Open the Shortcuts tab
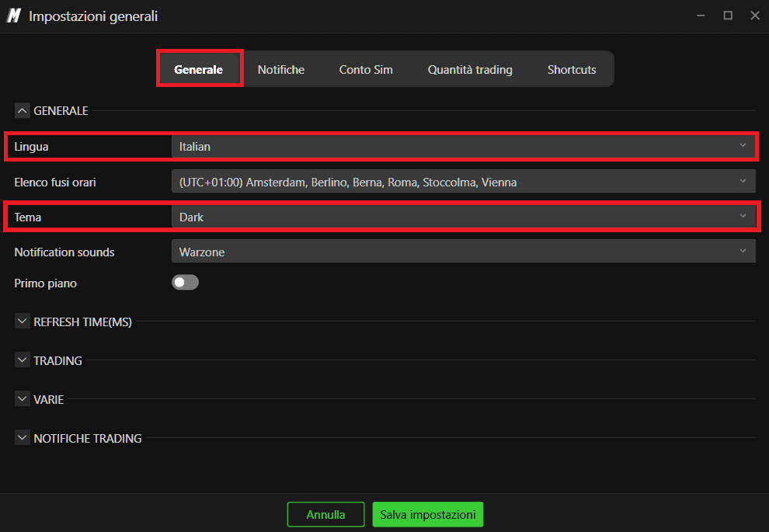The image size is (769, 532). [x=572, y=70]
